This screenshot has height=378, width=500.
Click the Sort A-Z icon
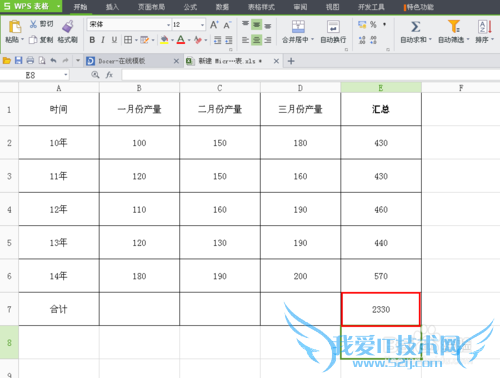[x=485, y=27]
